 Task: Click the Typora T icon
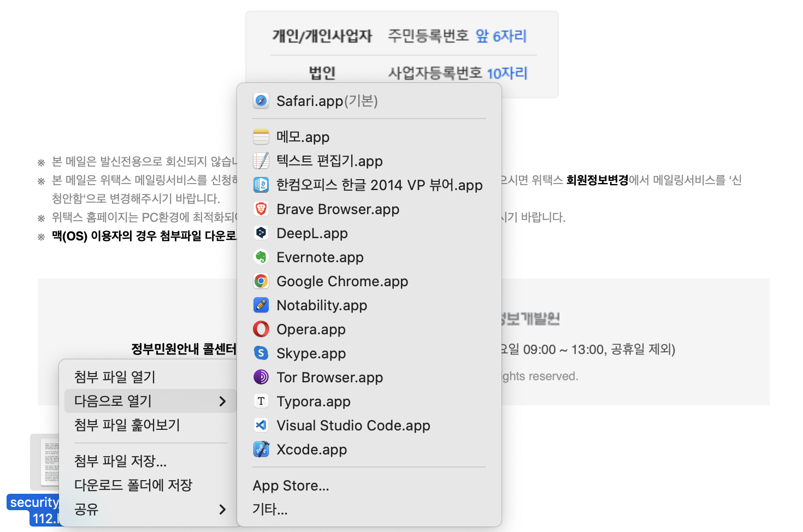pos(261,401)
